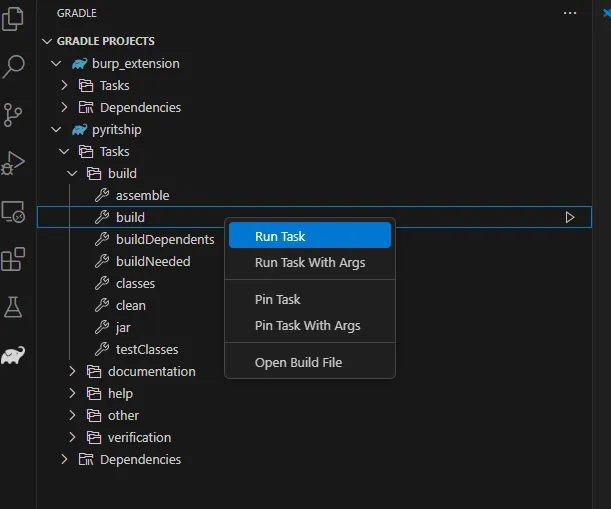Collapse Tasks under pyritship
611x509 pixels.
[x=64, y=151]
